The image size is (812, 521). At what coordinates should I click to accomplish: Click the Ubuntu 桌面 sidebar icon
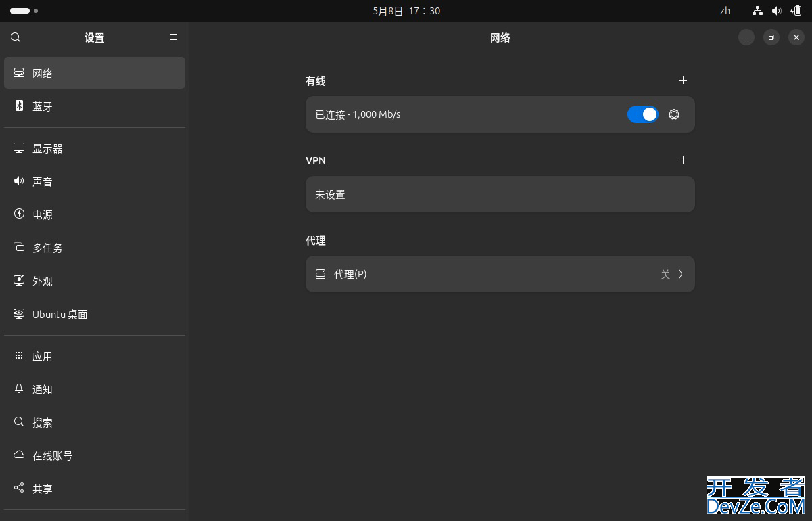tap(19, 313)
